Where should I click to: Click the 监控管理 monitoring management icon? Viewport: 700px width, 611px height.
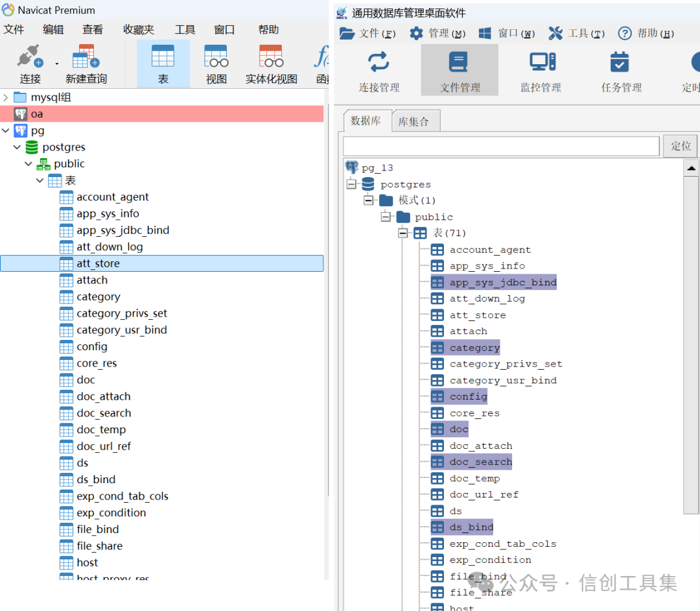click(542, 62)
